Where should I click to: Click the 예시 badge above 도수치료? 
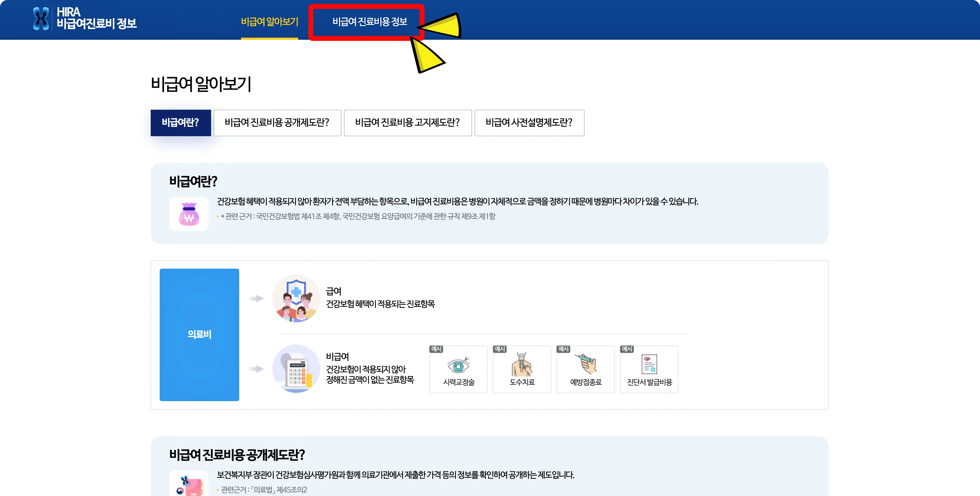(500, 349)
